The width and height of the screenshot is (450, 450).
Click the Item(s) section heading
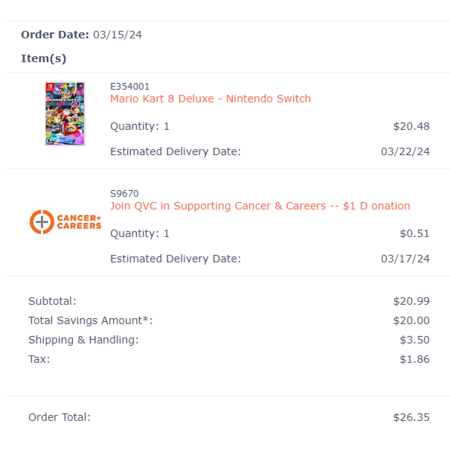coord(44,58)
